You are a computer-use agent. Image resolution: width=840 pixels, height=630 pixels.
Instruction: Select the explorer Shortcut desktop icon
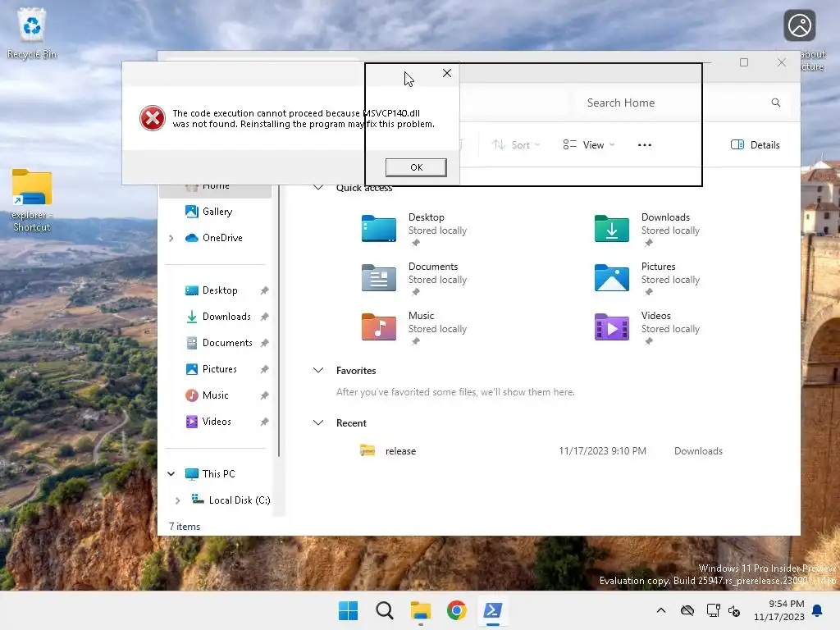(32, 201)
